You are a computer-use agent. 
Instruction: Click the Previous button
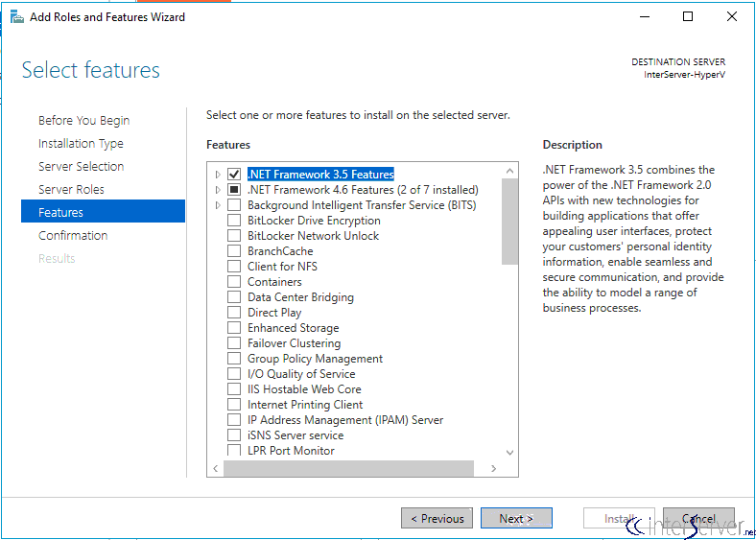tap(437, 518)
